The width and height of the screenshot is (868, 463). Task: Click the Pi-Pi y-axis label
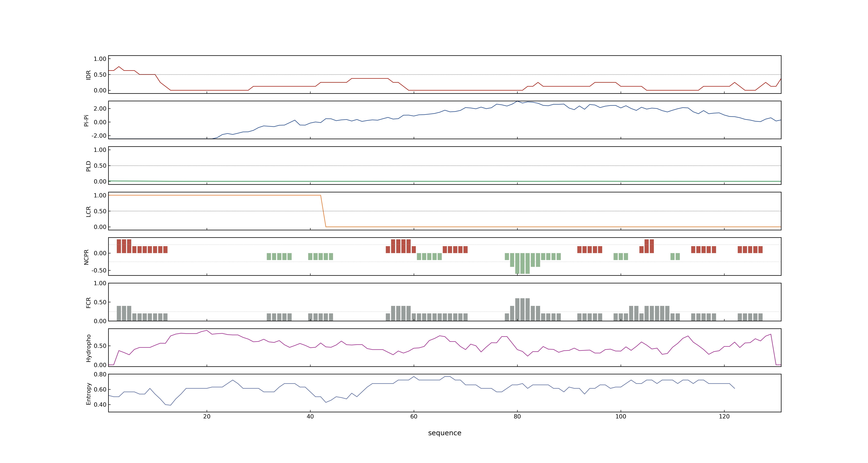86,120
